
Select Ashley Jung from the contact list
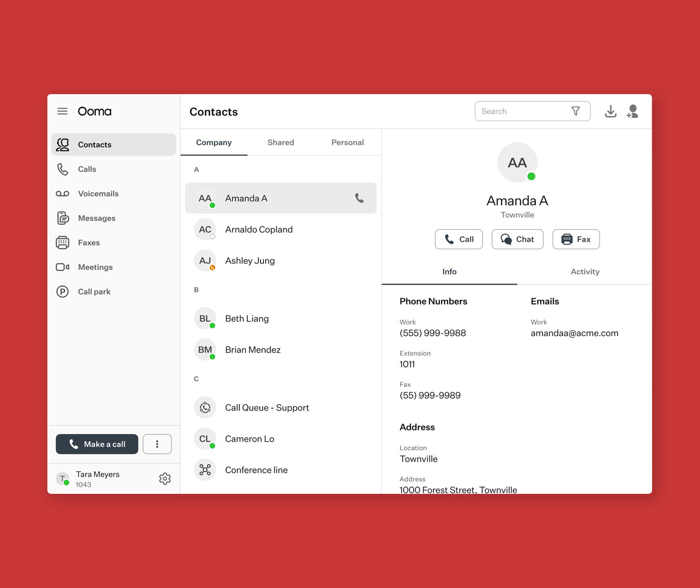coord(250,261)
